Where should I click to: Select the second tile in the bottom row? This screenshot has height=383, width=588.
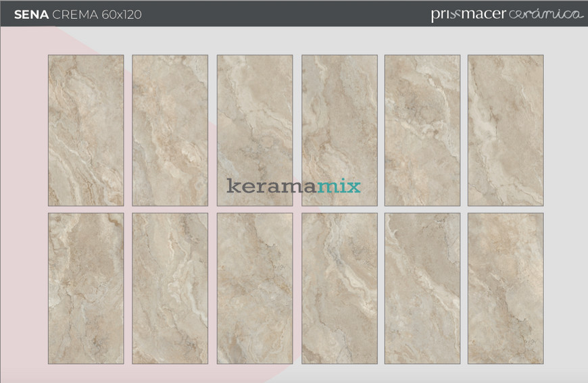click(x=170, y=288)
